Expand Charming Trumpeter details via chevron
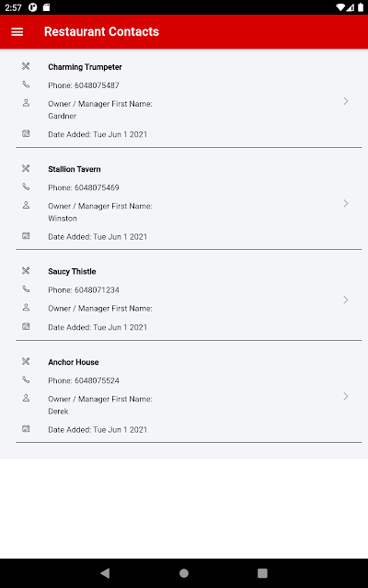The width and height of the screenshot is (368, 588). 346,101
